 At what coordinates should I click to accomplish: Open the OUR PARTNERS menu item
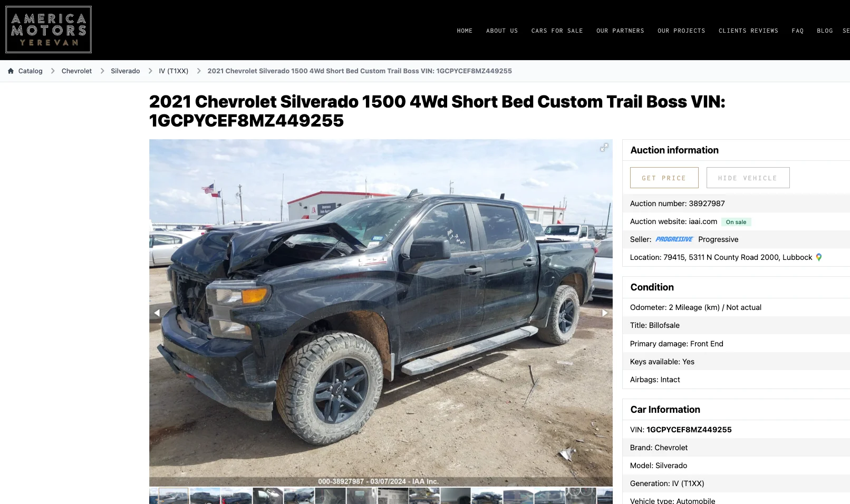tap(620, 31)
